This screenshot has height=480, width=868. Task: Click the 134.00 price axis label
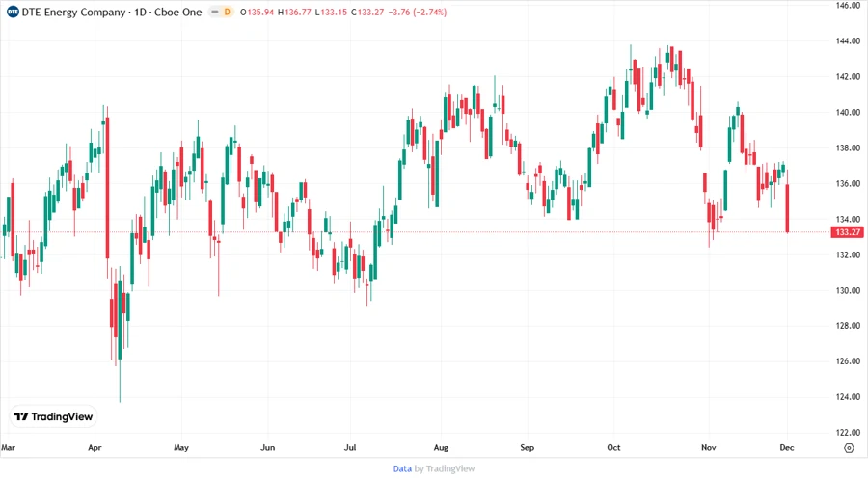tap(848, 219)
